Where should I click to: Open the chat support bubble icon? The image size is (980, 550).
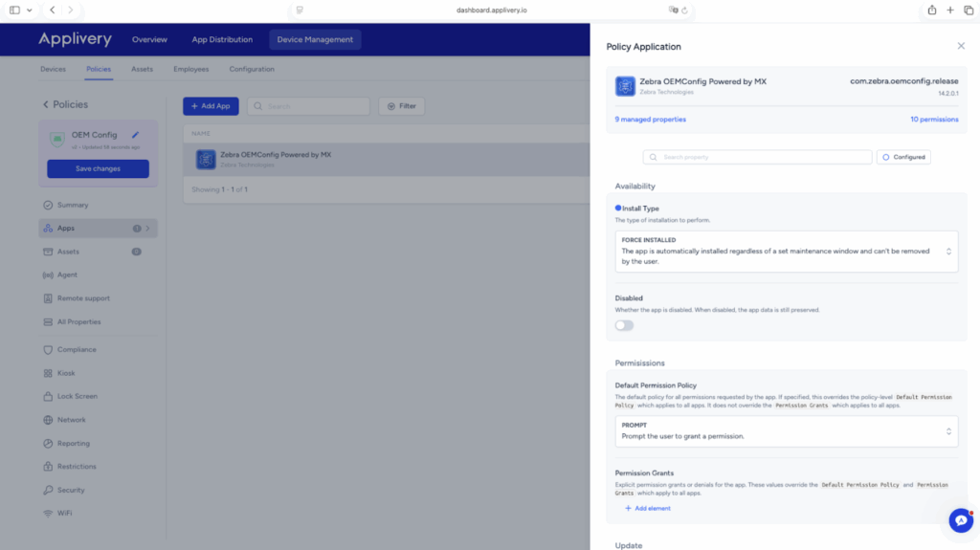960,519
